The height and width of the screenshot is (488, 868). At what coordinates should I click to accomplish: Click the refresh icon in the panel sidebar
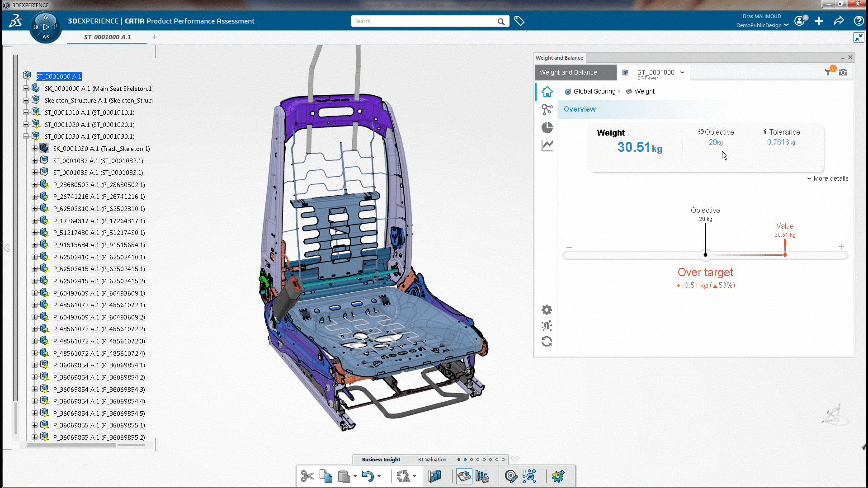click(x=547, y=342)
